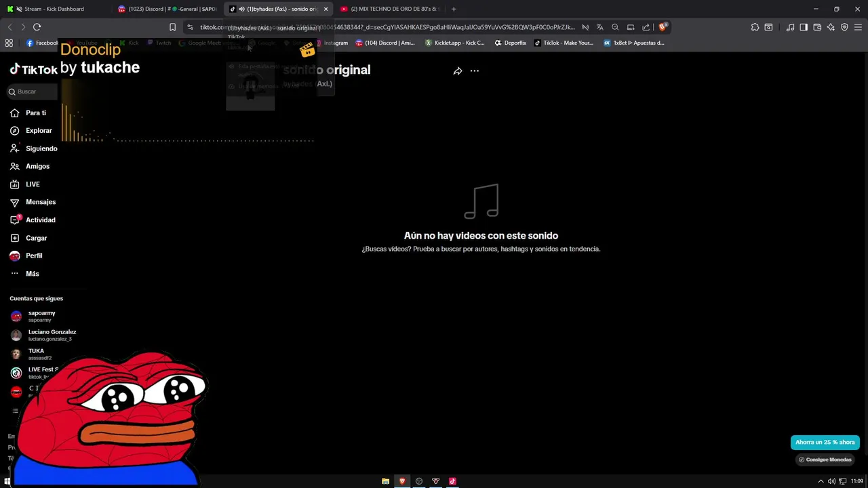Open a new browser tab
Screen dimensions: 868x488
click(454, 9)
